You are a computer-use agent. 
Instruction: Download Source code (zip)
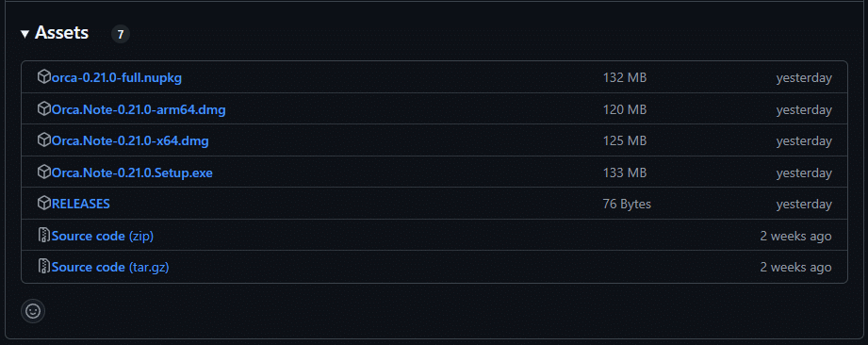(103, 236)
